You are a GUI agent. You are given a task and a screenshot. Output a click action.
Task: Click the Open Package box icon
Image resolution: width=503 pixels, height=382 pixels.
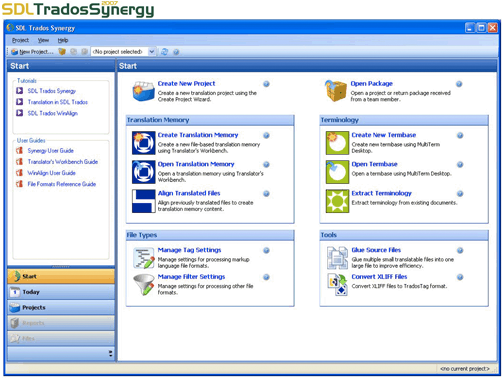click(336, 91)
